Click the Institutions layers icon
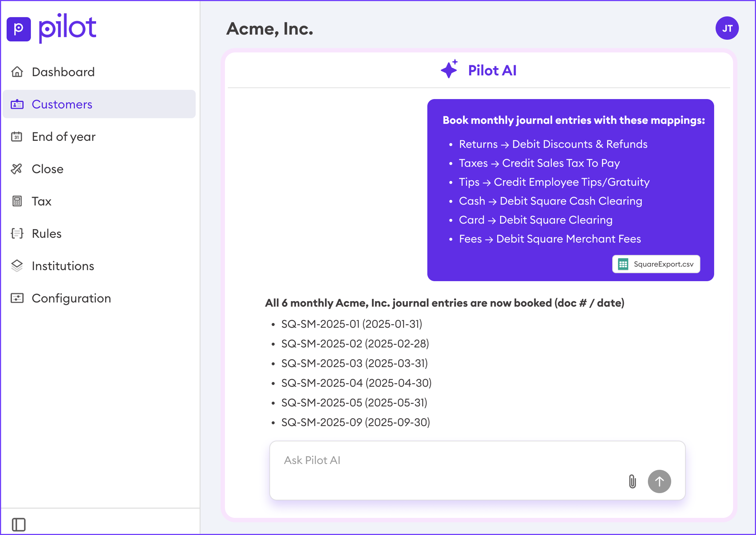This screenshot has height=535, width=756. 17,266
